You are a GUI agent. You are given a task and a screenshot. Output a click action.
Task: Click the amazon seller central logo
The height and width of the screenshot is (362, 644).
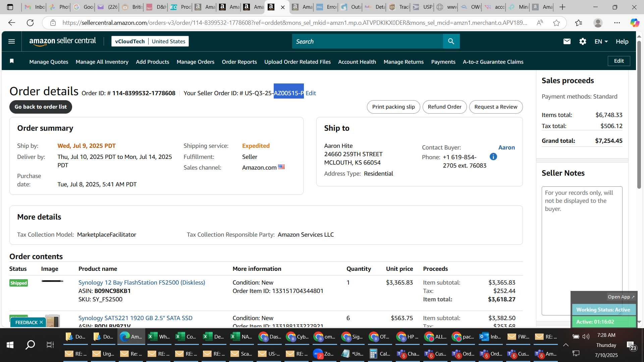click(x=62, y=41)
